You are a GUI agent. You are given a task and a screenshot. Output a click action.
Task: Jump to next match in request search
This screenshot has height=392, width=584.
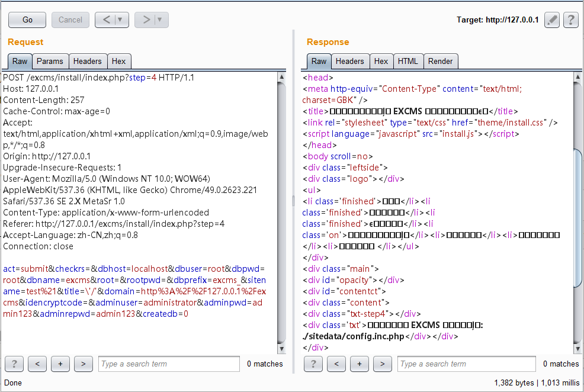point(84,364)
